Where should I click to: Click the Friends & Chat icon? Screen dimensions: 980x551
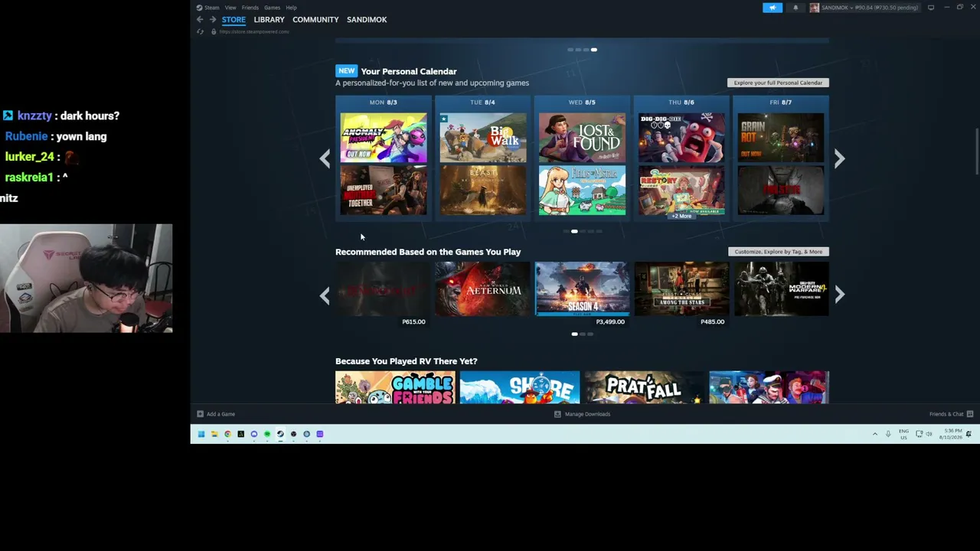[x=970, y=414]
